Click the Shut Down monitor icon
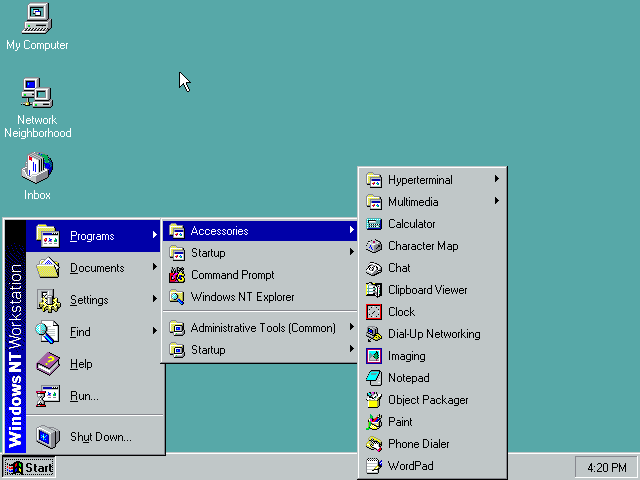 pos(48,436)
